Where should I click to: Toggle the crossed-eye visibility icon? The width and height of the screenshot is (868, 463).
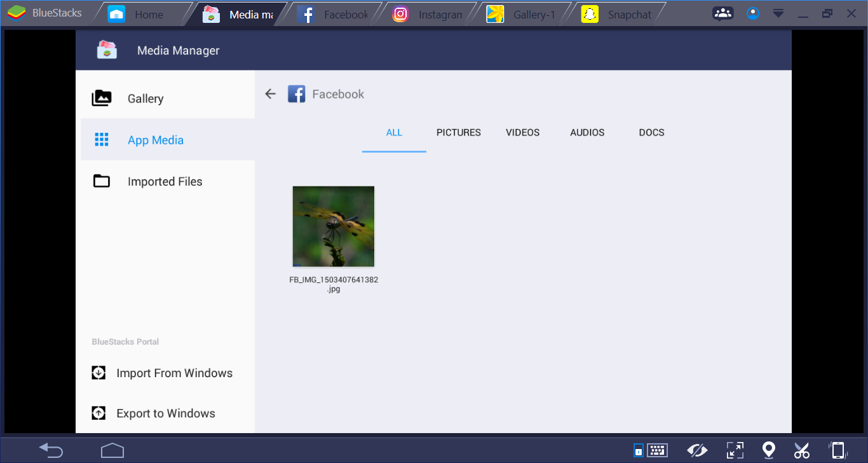pyautogui.click(x=697, y=450)
